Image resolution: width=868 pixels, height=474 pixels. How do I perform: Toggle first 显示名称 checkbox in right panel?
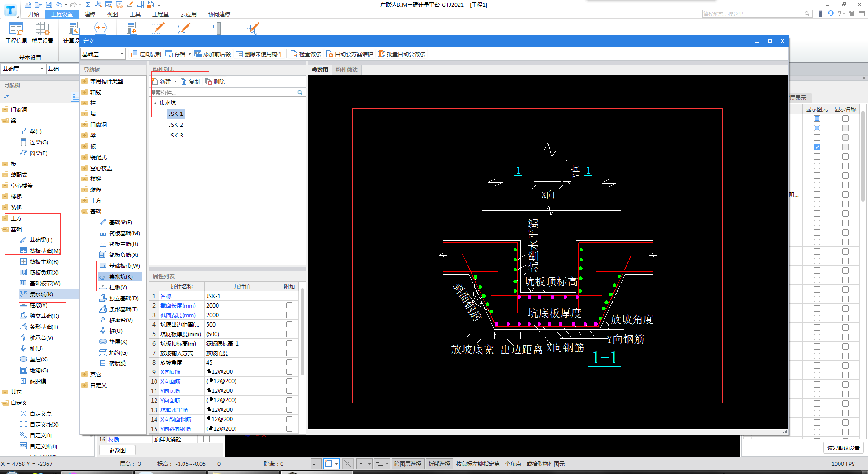845,118
